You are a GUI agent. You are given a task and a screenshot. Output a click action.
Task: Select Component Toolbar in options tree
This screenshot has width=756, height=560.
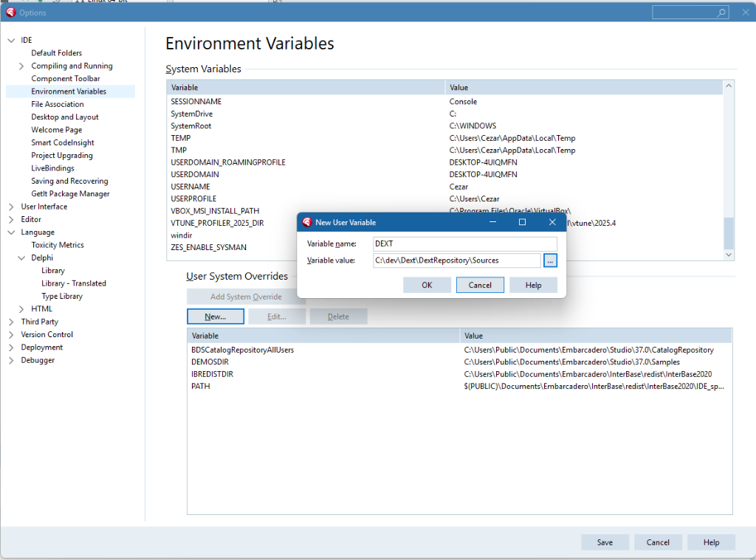pos(66,78)
